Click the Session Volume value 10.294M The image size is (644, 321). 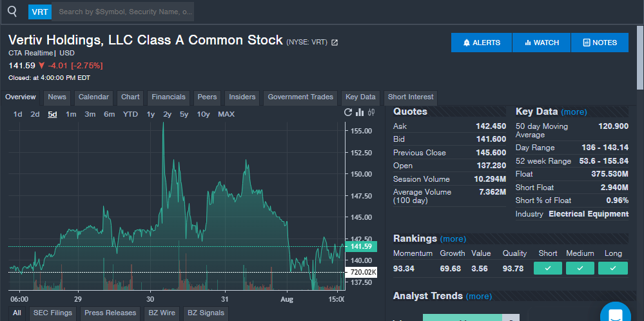click(x=491, y=179)
